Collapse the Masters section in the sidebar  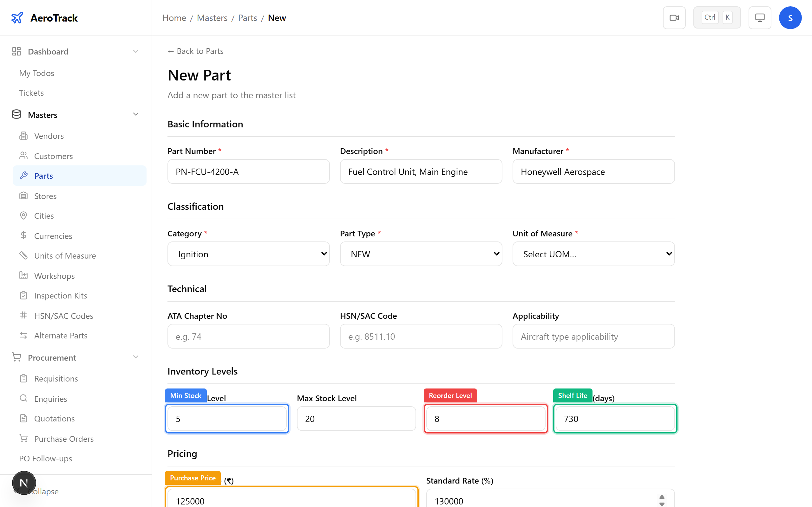click(135, 114)
